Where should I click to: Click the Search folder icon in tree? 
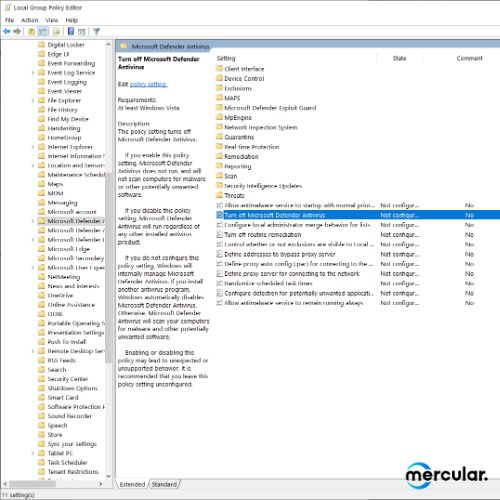pos(41,370)
